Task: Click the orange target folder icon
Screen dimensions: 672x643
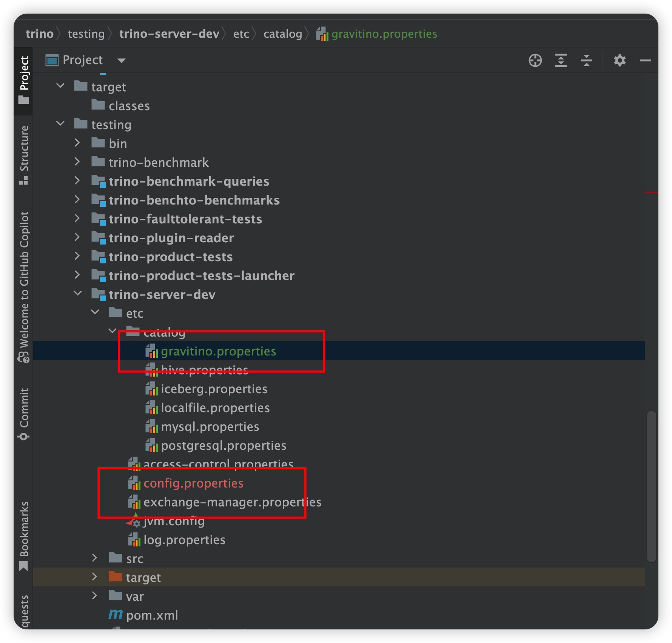Action: pyautogui.click(x=115, y=577)
